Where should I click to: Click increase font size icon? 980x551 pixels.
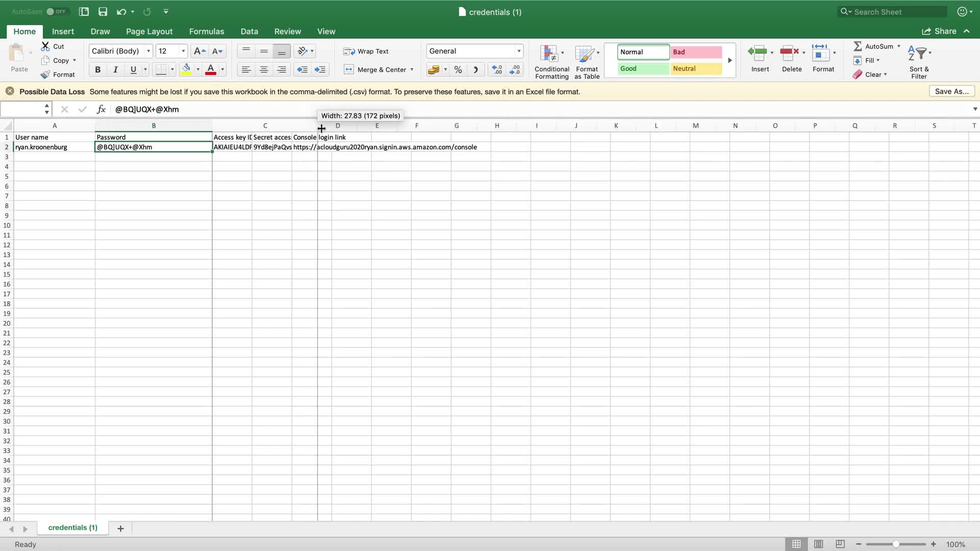(x=199, y=51)
